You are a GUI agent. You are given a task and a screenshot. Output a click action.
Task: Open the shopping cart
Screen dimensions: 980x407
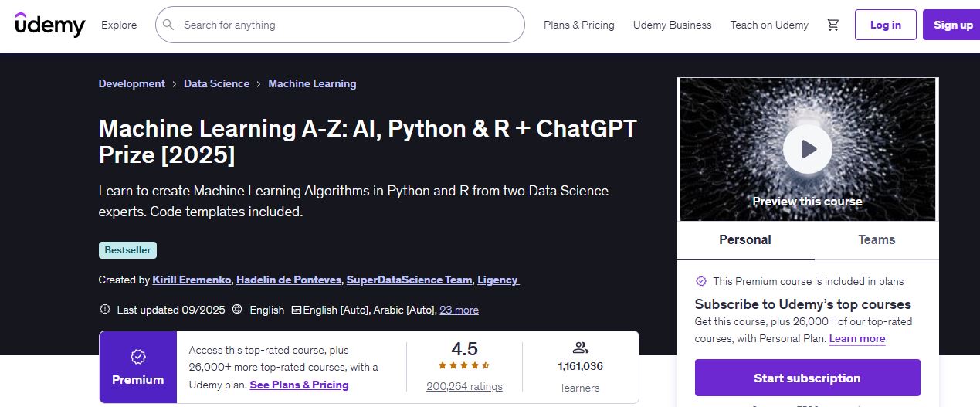832,25
